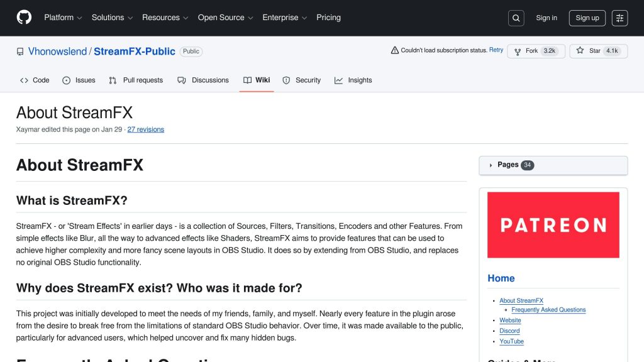Image resolution: width=644 pixels, height=362 pixels.
Task: Open the 27 revisions link
Action: 145,129
